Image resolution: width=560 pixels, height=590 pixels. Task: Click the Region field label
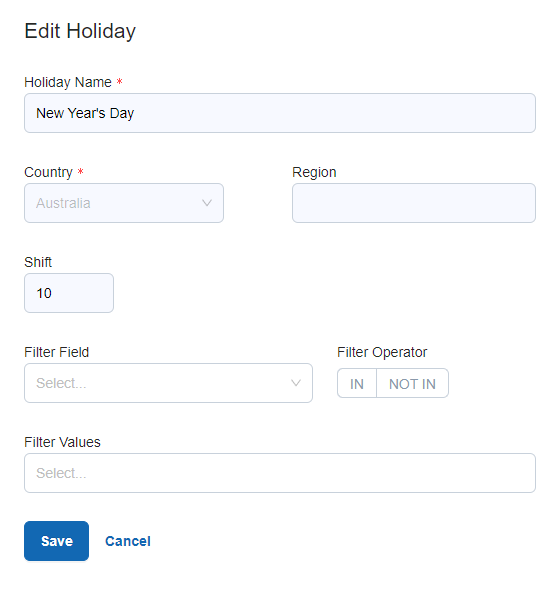314,172
